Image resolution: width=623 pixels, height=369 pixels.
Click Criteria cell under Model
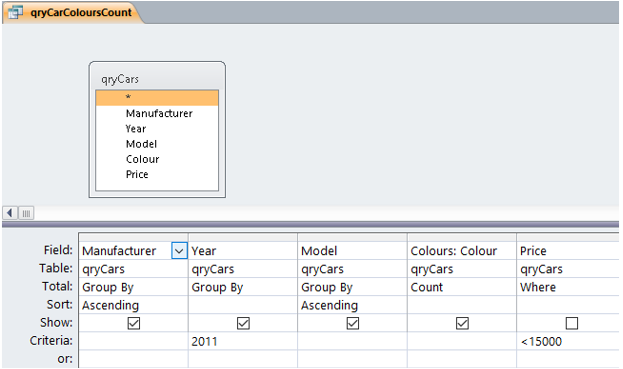pos(352,341)
